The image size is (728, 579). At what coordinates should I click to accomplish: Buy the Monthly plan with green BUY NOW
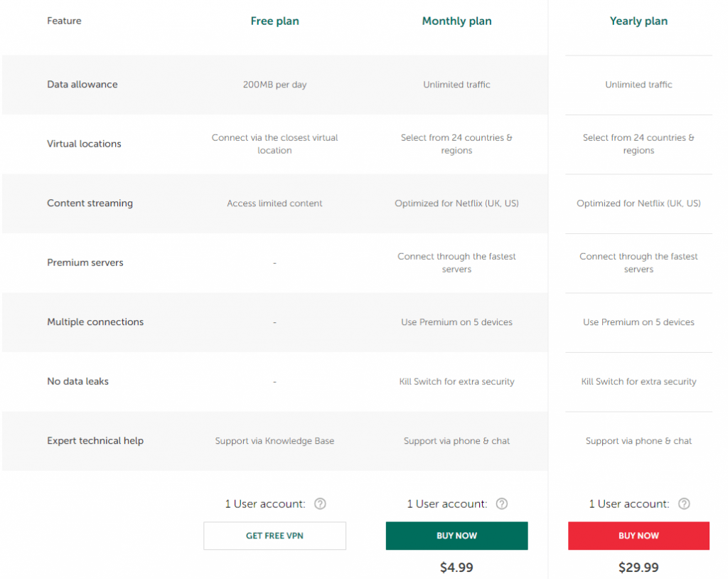(x=457, y=536)
